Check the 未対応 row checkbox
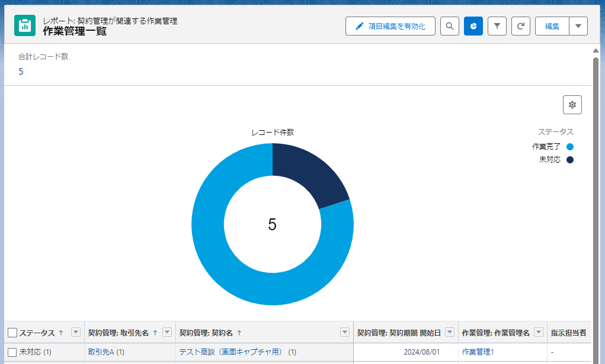The width and height of the screenshot is (605, 364). click(12, 352)
